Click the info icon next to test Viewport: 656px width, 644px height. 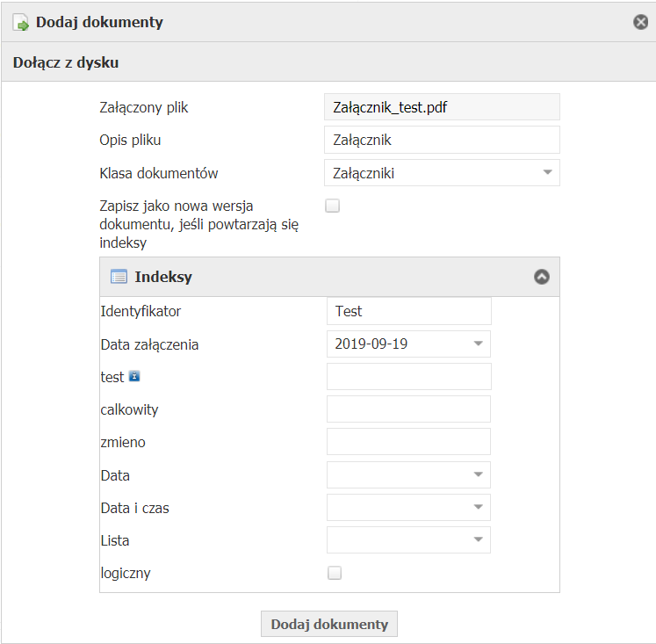click(134, 376)
